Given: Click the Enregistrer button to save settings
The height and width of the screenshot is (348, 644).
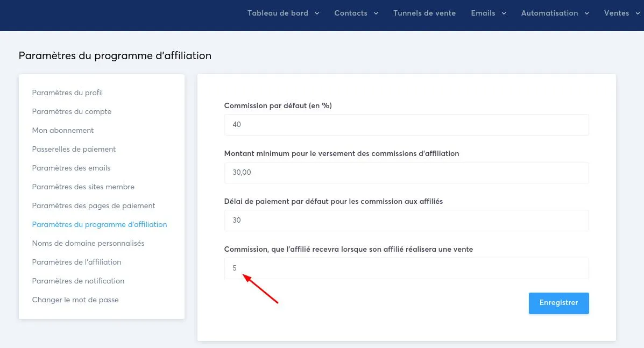Looking at the screenshot, I should [558, 303].
